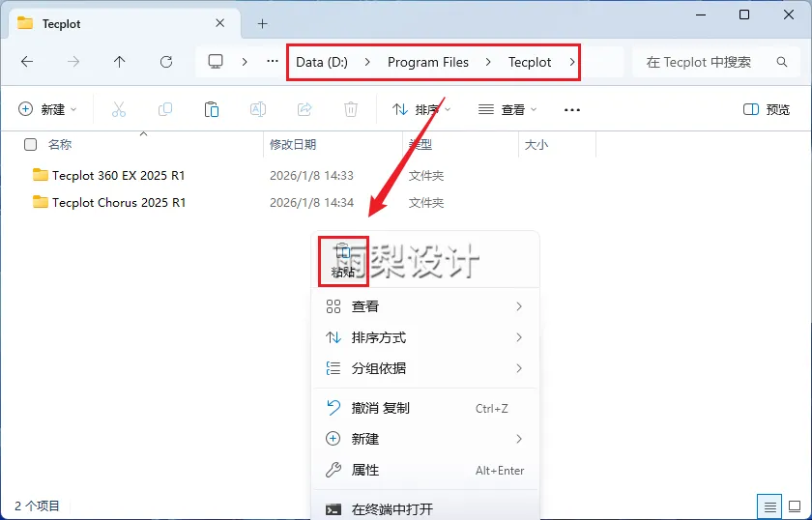Click the 2026/1/8 14:34 date cell
Viewport: 812px width, 520px height.
(x=311, y=203)
